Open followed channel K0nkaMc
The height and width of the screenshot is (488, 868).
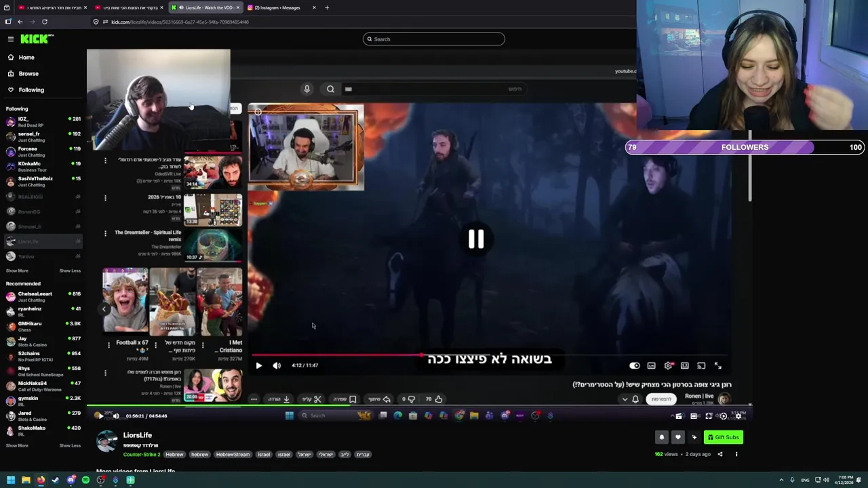(43, 167)
